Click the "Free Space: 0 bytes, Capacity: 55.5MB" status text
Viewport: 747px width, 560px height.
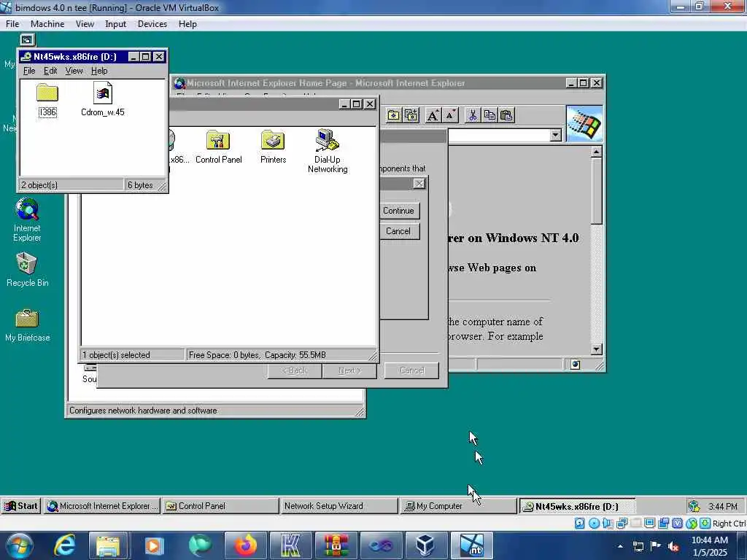tap(258, 355)
